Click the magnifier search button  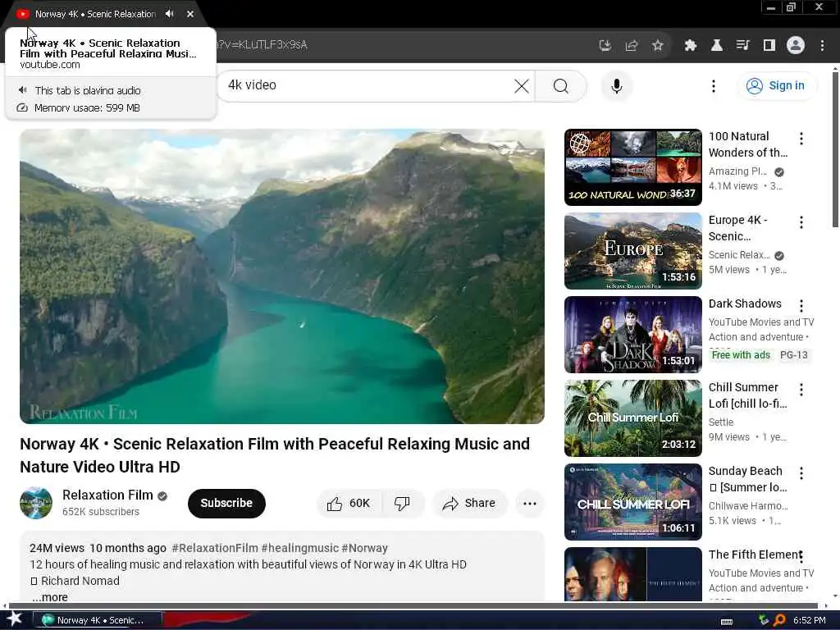point(561,85)
